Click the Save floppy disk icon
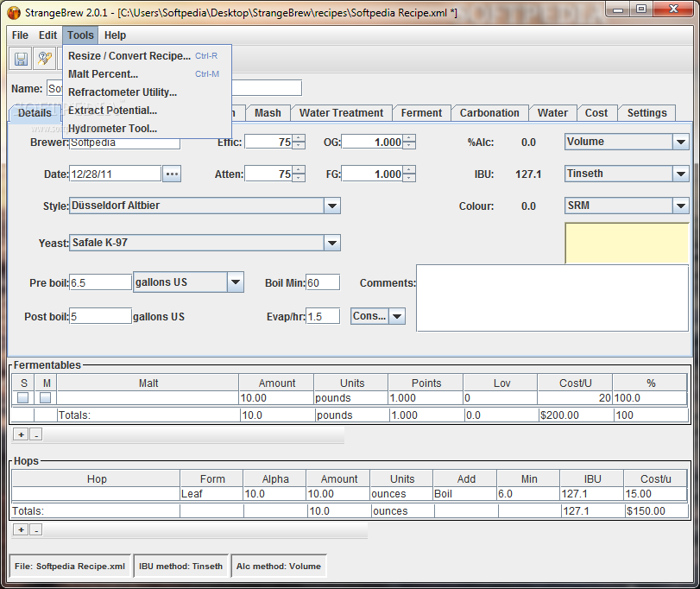The height and width of the screenshot is (589, 700). point(21,59)
